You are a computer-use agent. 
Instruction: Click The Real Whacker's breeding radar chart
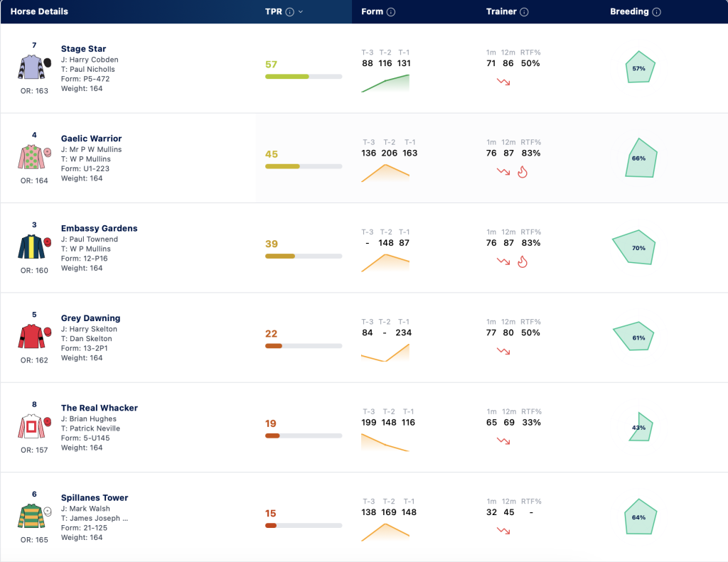pyautogui.click(x=641, y=427)
